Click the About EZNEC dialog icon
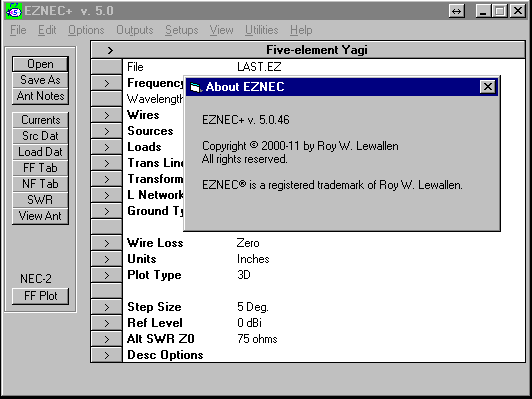Viewport: 532px width, 399px height. tap(195, 87)
